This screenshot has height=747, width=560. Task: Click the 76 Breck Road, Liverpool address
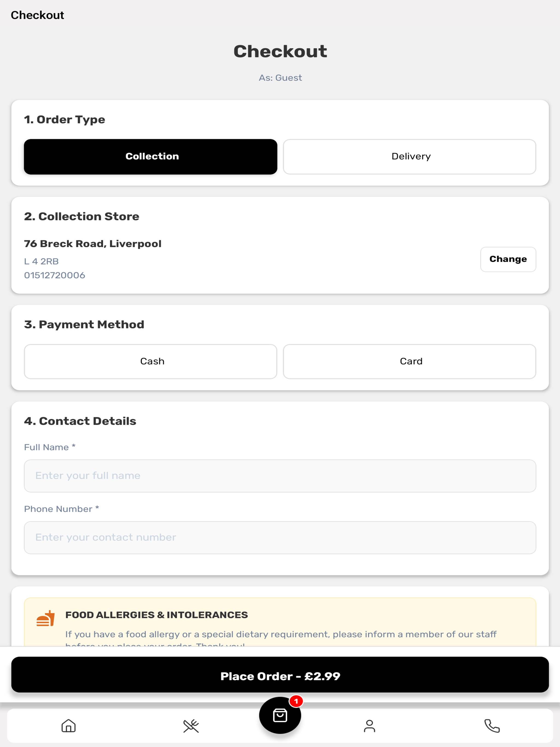coord(92,244)
